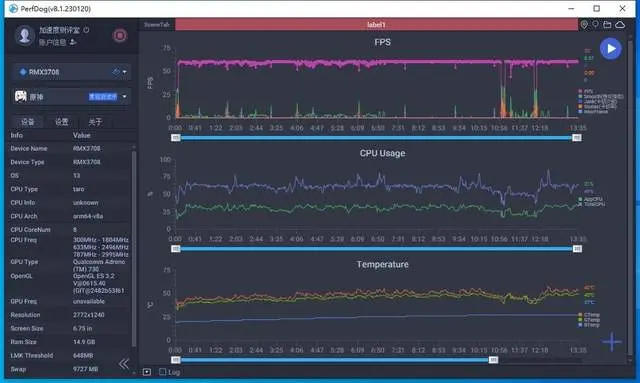The height and width of the screenshot is (383, 640).
Task: Click the arrow of the 原神 app dropdown
Action: tap(124, 97)
